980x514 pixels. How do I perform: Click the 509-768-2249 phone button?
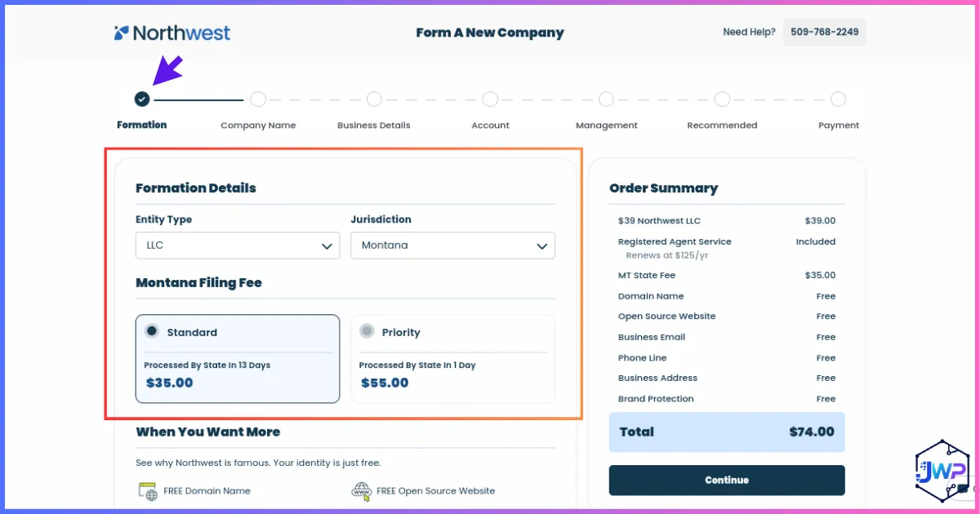click(825, 33)
